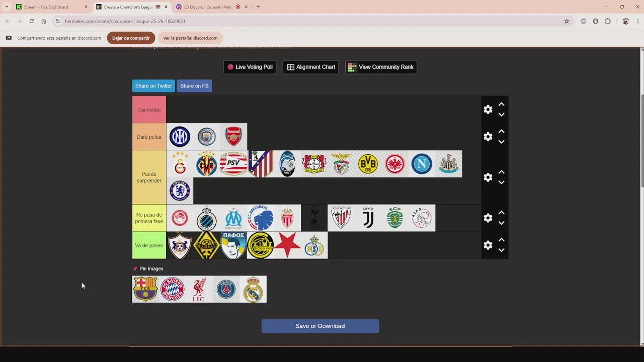644x362 pixels.
Task: Click the Inter Milan logo in Dará pelea
Action: (180, 137)
